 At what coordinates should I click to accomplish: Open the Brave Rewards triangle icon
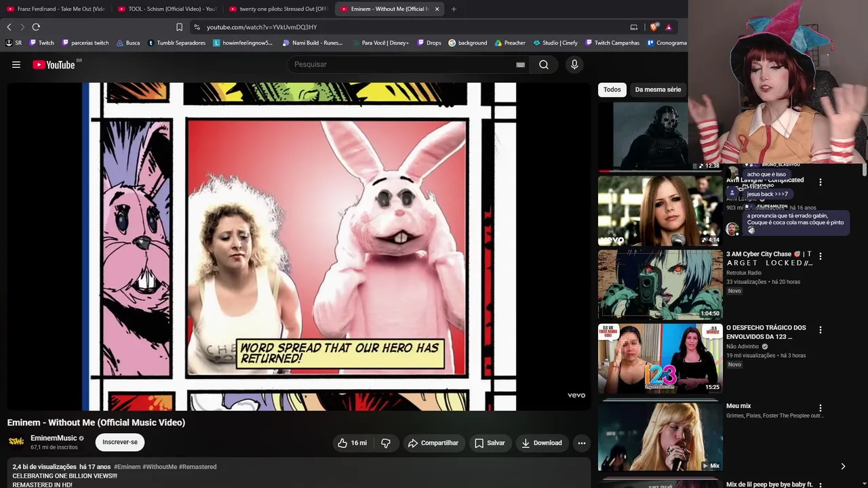tap(669, 27)
